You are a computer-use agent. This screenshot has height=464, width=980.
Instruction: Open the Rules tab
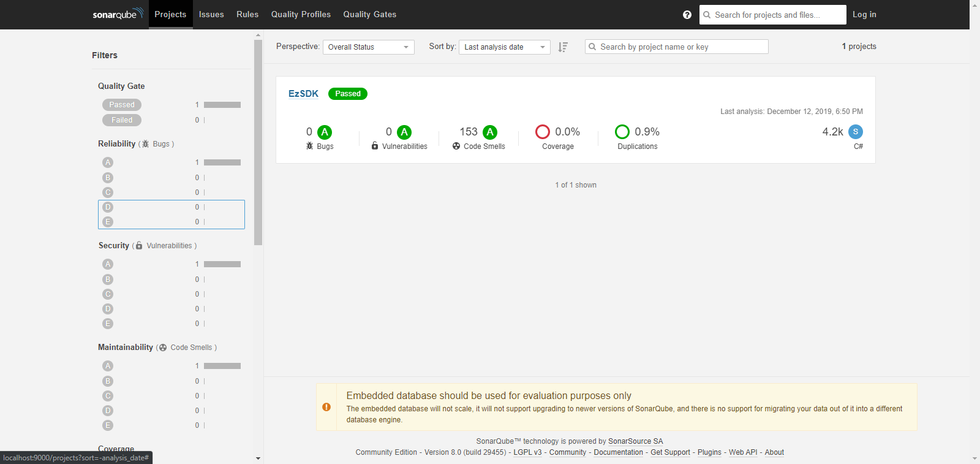247,14
